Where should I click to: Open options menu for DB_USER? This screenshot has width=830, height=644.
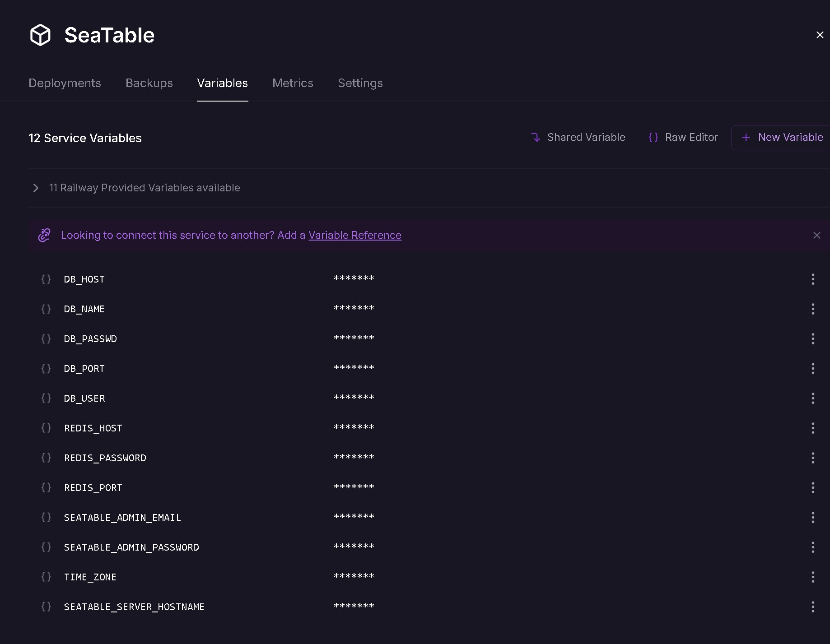click(x=813, y=398)
